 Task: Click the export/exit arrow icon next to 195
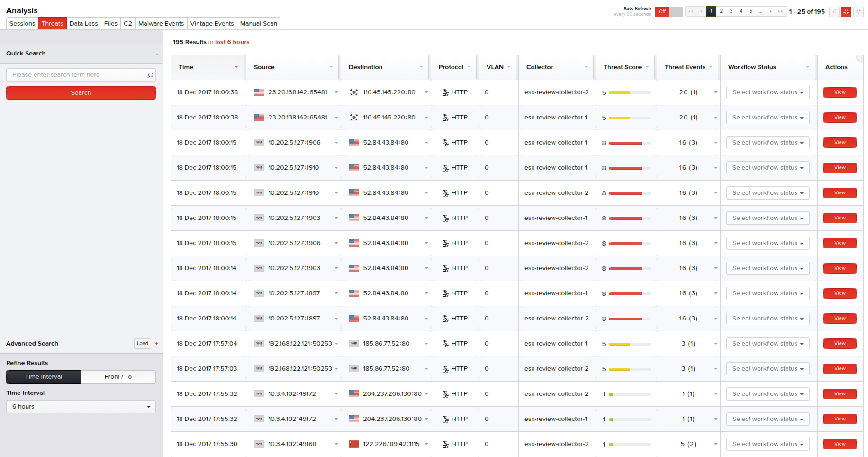click(834, 12)
